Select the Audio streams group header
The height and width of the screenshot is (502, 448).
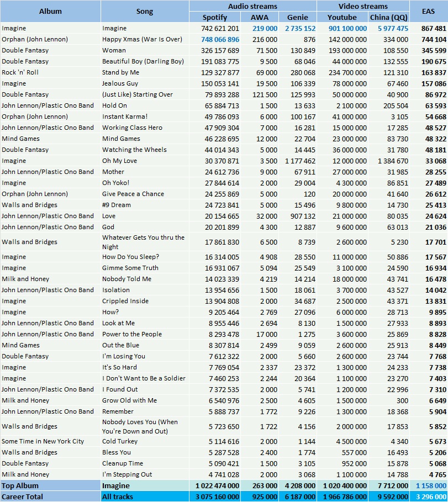coord(252,6)
